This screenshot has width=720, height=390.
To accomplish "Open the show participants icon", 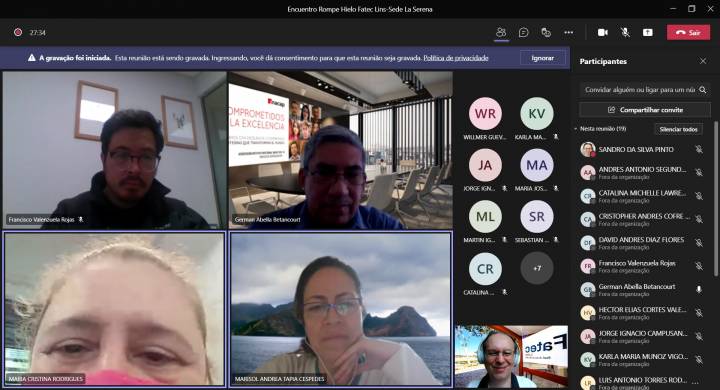I will pyautogui.click(x=501, y=32).
